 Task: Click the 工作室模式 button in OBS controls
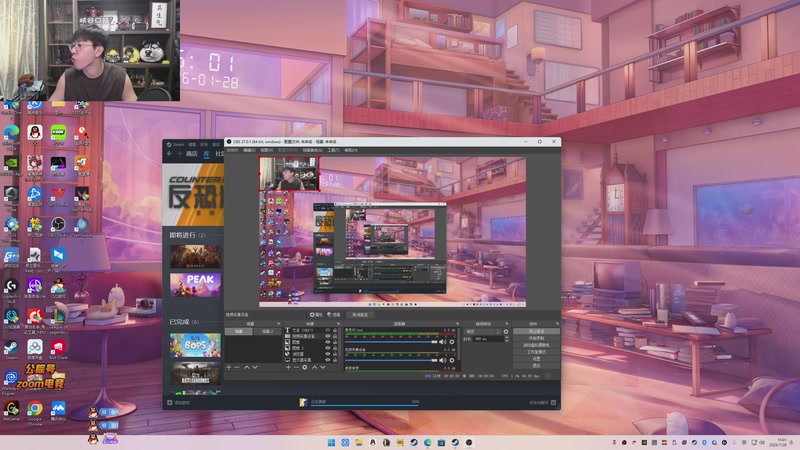[536, 352]
